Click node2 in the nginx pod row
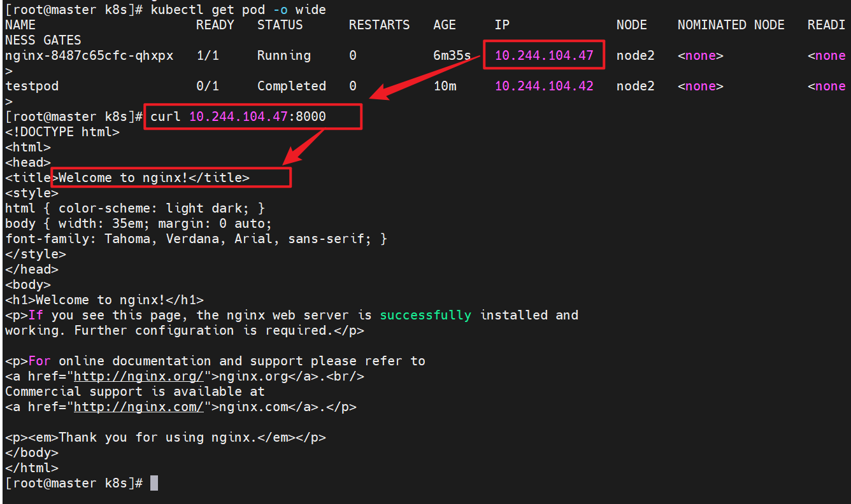Viewport: 851px width, 504px height. tap(636, 55)
